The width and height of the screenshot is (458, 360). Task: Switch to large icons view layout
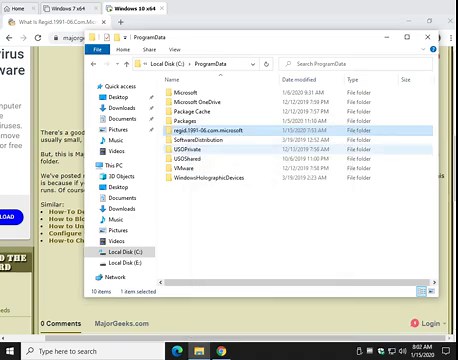click(x=431, y=291)
